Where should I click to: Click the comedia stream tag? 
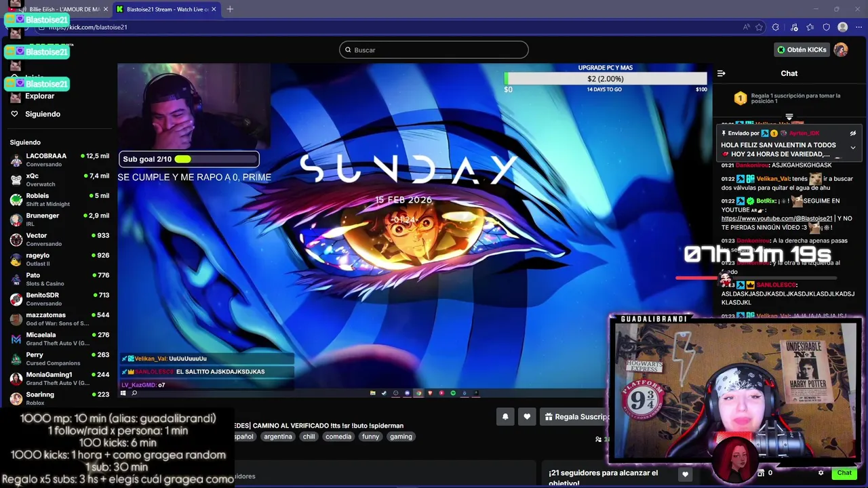pos(338,436)
